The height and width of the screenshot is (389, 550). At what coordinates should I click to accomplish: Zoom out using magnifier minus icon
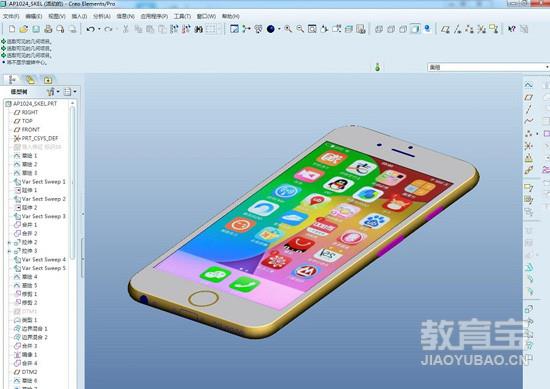pyautogui.click(x=300, y=29)
